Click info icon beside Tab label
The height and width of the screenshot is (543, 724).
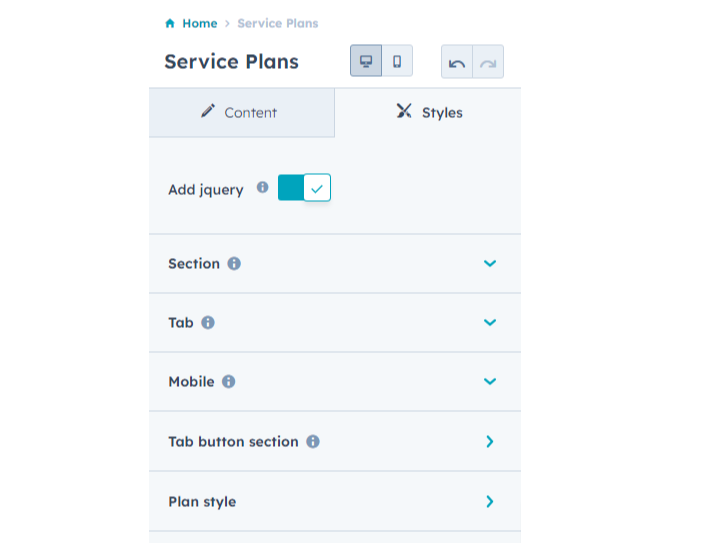click(208, 323)
